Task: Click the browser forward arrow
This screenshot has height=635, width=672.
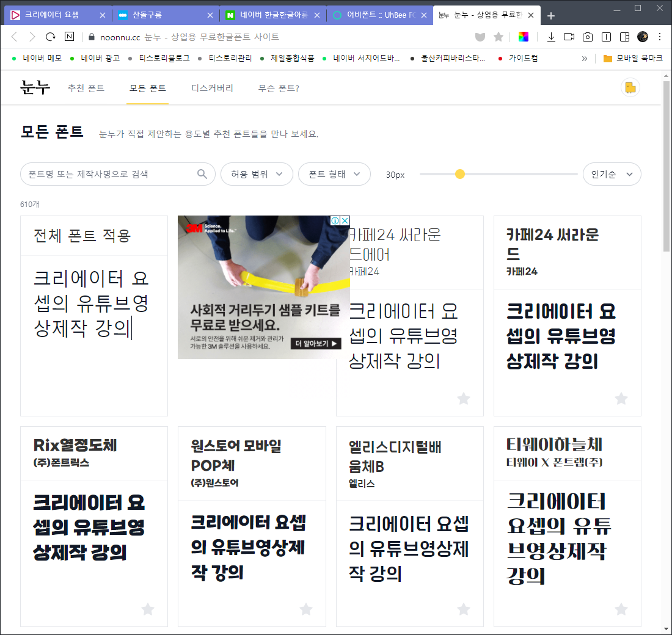Action: click(32, 37)
